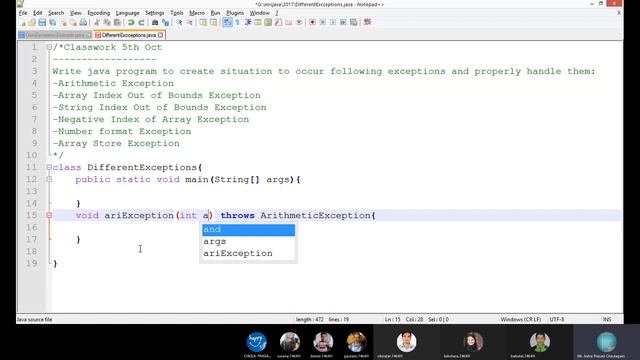The image size is (640, 360).
Task: Open the Edit menu
Action: pos(38,13)
